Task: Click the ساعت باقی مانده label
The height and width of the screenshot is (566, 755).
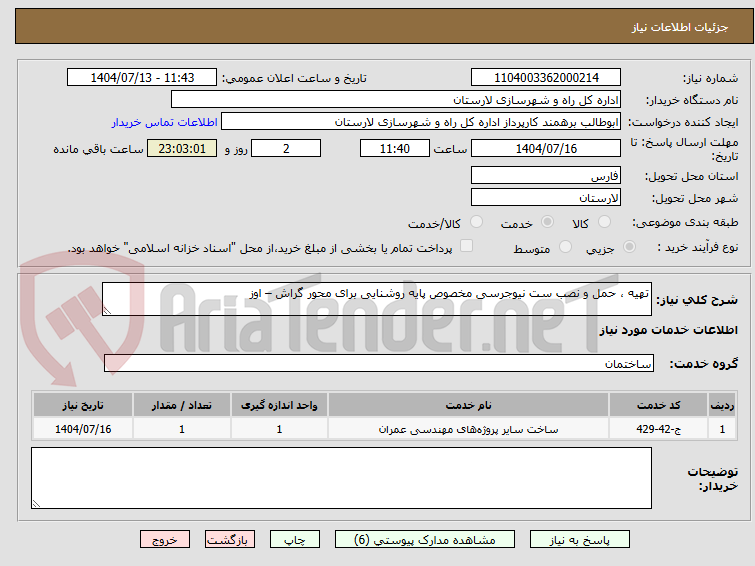Action: (x=98, y=149)
